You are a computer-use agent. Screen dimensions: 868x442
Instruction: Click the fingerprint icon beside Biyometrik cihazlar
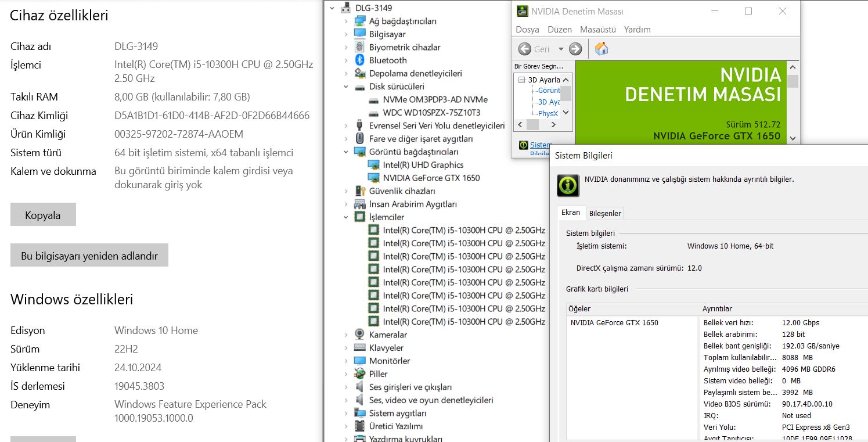360,47
